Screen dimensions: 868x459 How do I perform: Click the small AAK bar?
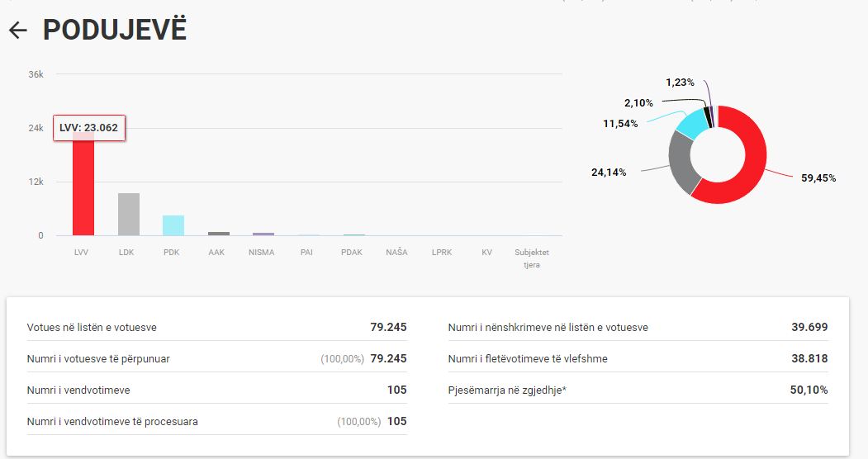point(218,234)
